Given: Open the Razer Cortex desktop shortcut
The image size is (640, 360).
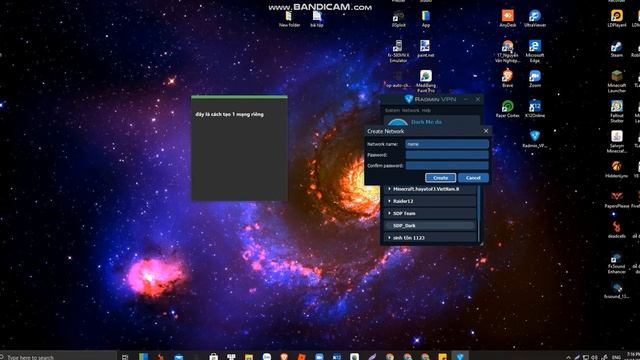Looking at the screenshot, I should pyautogui.click(x=508, y=109).
